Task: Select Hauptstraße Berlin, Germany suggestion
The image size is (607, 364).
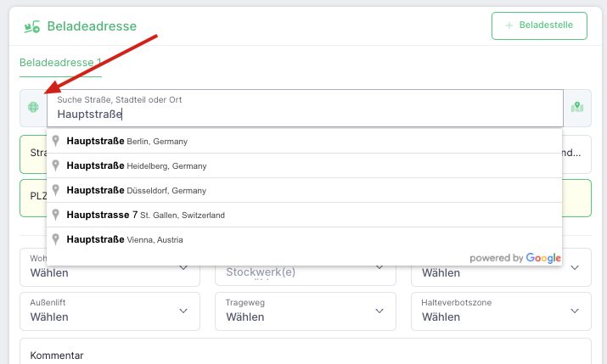Action: [x=304, y=141]
